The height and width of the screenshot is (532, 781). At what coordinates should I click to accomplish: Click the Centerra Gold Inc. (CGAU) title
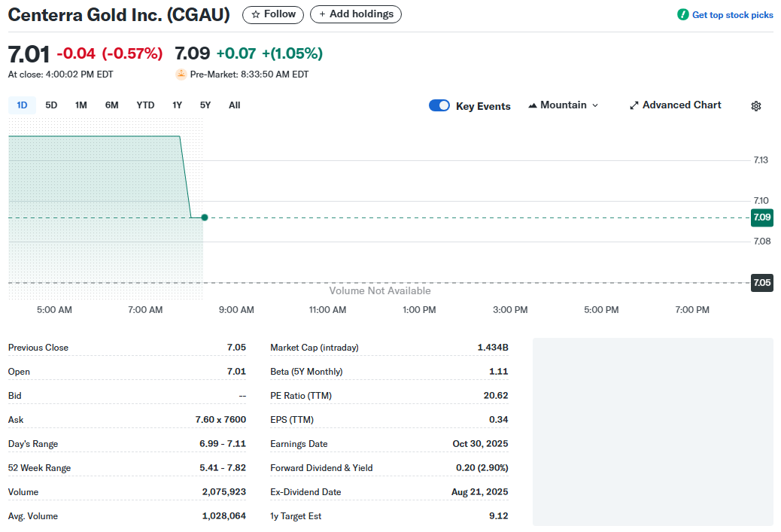(119, 15)
